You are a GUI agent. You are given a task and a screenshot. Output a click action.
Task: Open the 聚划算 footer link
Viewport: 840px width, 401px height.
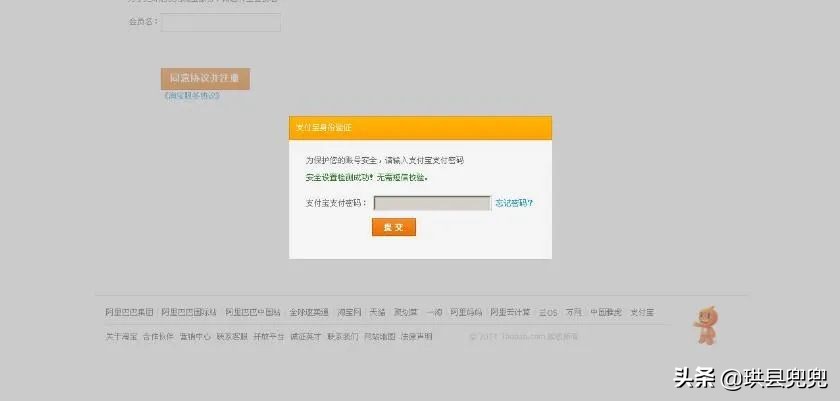tap(406, 312)
